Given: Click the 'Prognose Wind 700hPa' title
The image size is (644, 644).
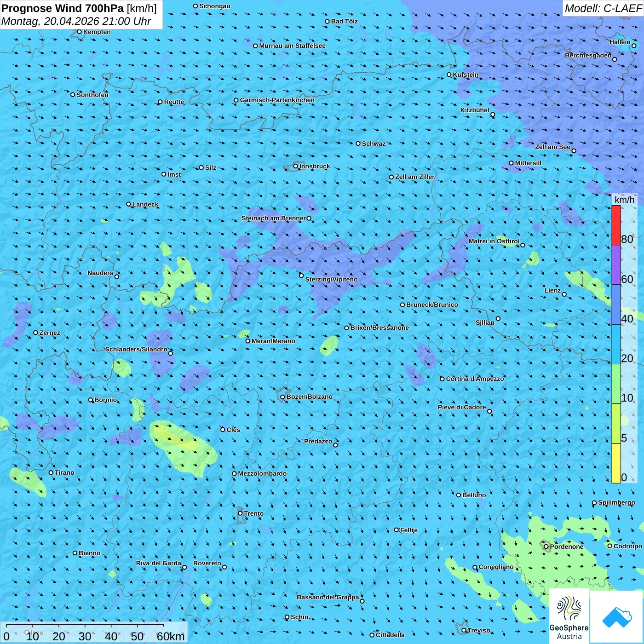Looking at the screenshot, I should pos(63,8).
